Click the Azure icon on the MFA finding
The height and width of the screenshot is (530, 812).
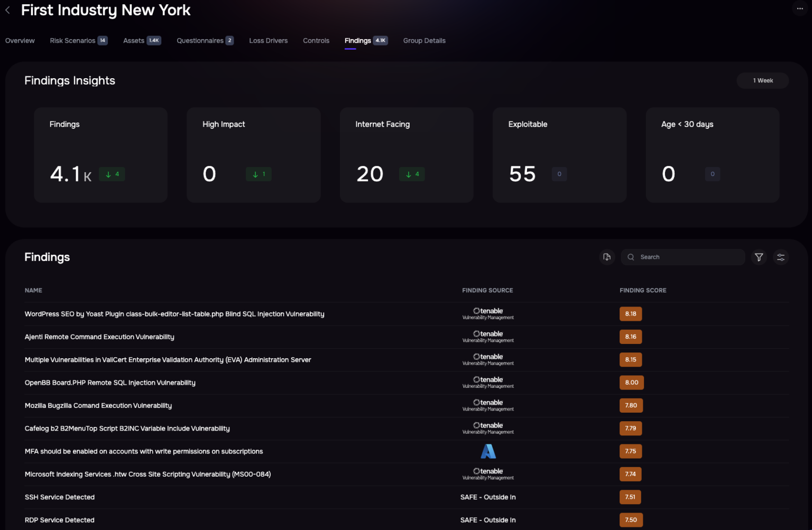pos(487,451)
